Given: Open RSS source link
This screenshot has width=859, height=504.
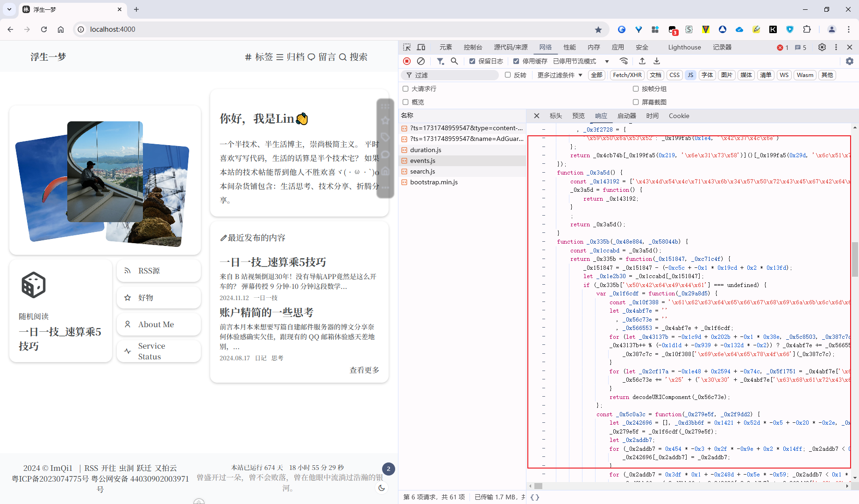Looking at the screenshot, I should pyautogui.click(x=159, y=271).
